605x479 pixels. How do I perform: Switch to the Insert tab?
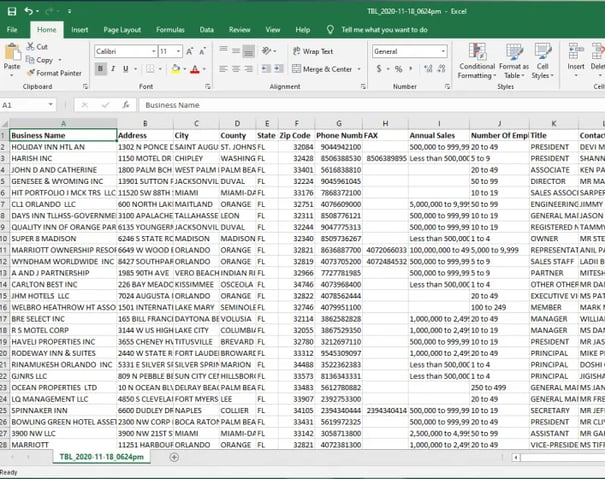(x=79, y=30)
